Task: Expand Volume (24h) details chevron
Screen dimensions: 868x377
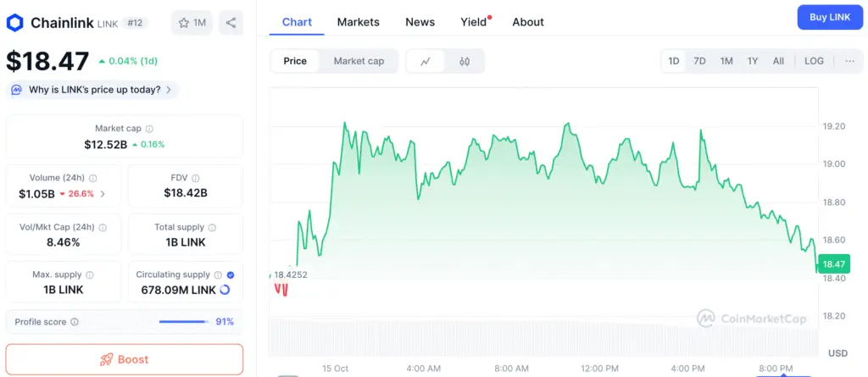Action: click(103, 194)
